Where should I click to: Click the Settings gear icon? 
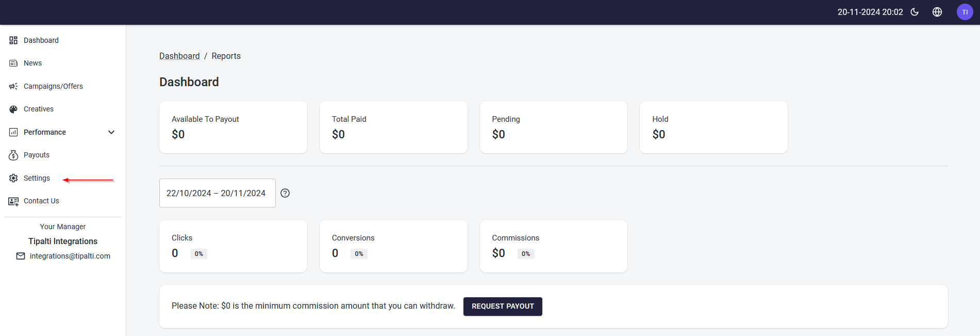[x=13, y=178]
